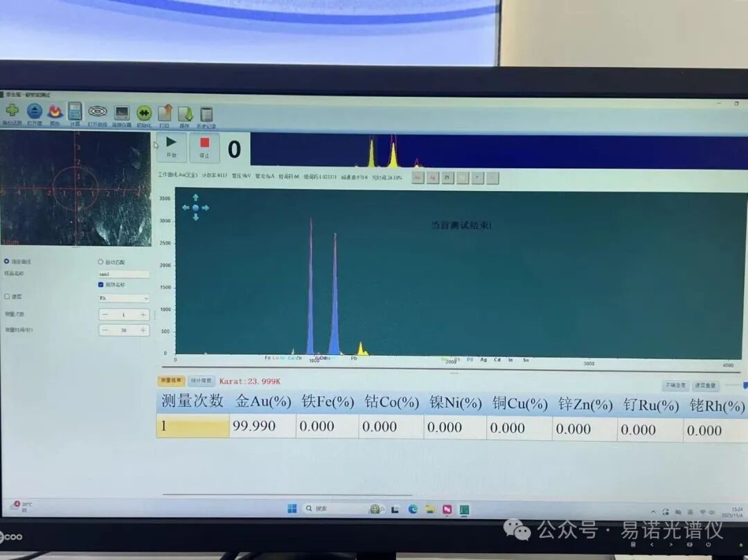
Task: Click the flame toolbar icon
Action: [x=55, y=112]
